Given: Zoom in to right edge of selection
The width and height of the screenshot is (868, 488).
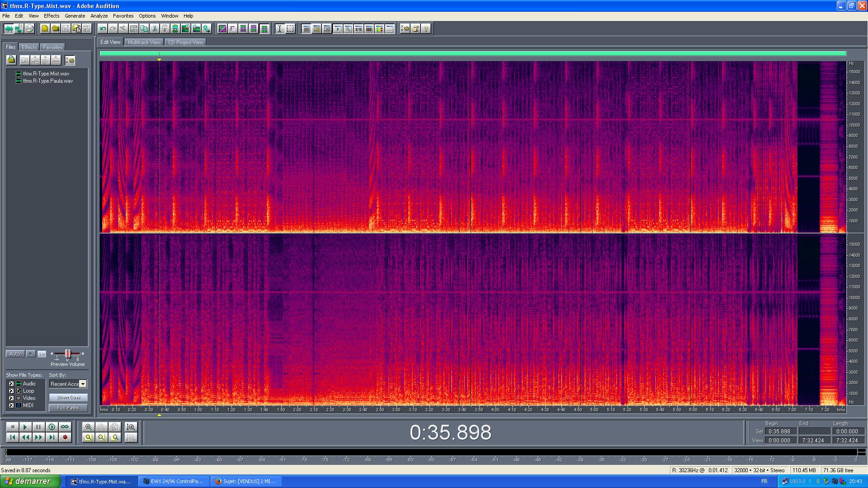Looking at the screenshot, I should [x=115, y=437].
